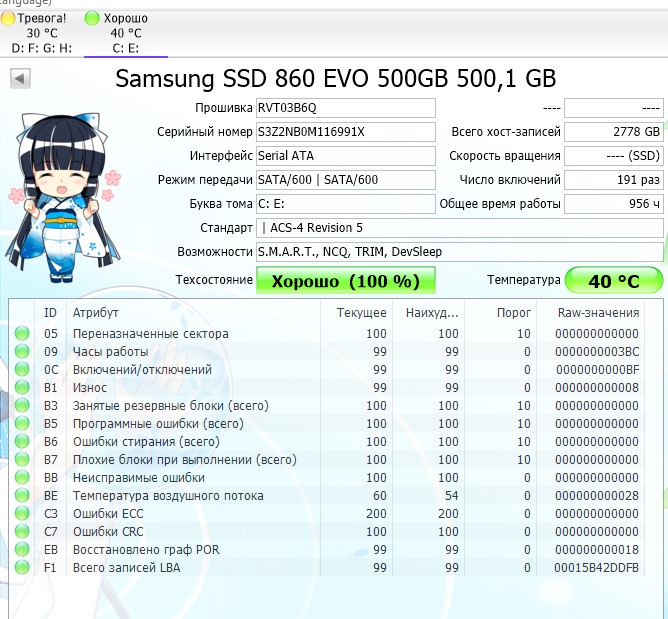Click raw value 0000000003BC
This screenshot has width=668, height=619.
point(597,352)
